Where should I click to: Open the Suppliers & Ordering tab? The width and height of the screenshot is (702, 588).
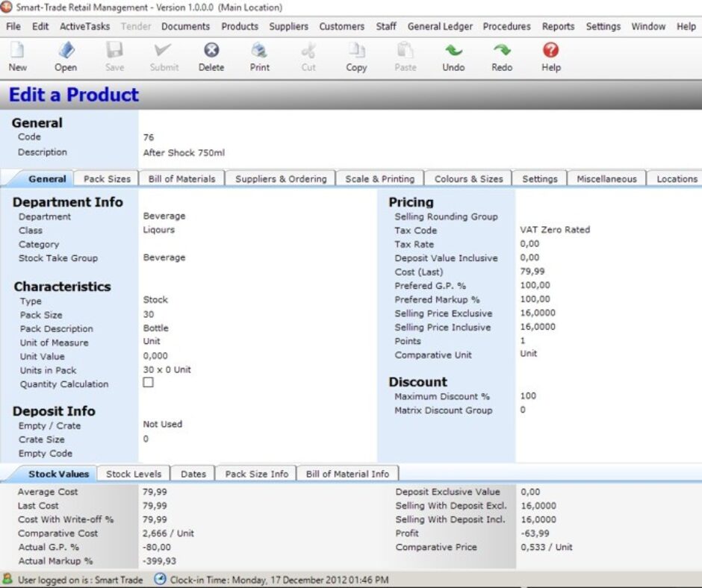[280, 178]
